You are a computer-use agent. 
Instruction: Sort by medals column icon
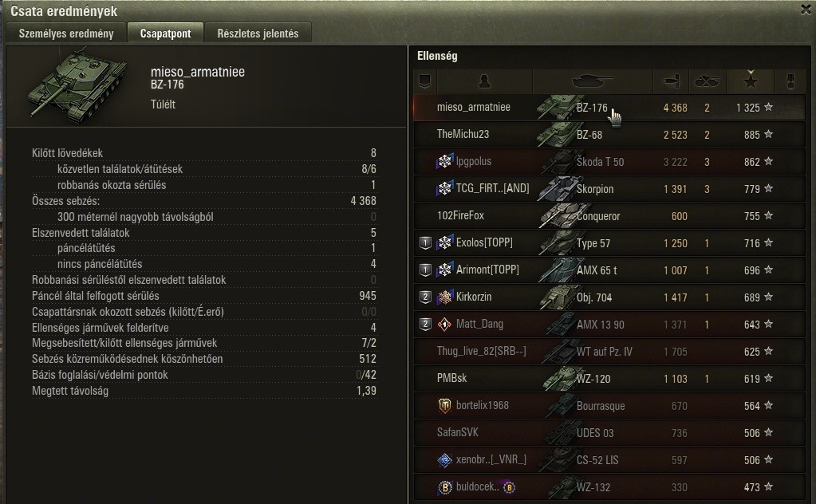point(790,81)
